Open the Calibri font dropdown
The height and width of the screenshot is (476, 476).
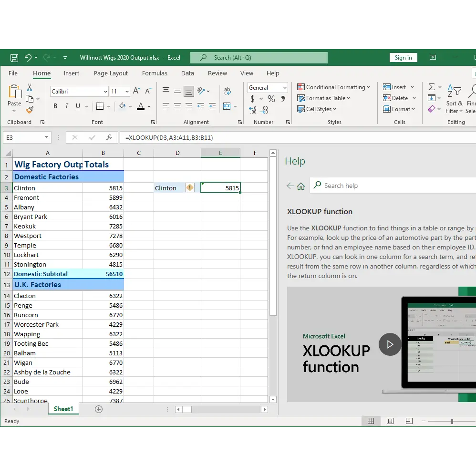point(105,91)
